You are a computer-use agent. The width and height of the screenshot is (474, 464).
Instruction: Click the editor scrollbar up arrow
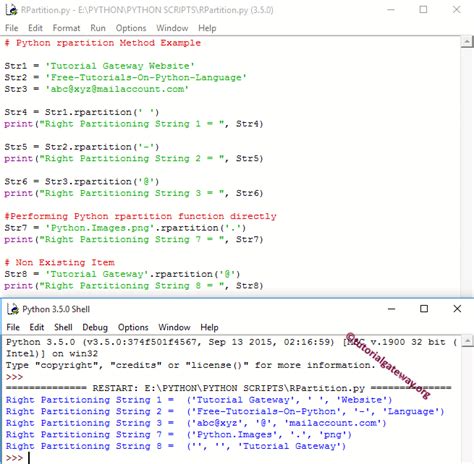click(x=467, y=42)
